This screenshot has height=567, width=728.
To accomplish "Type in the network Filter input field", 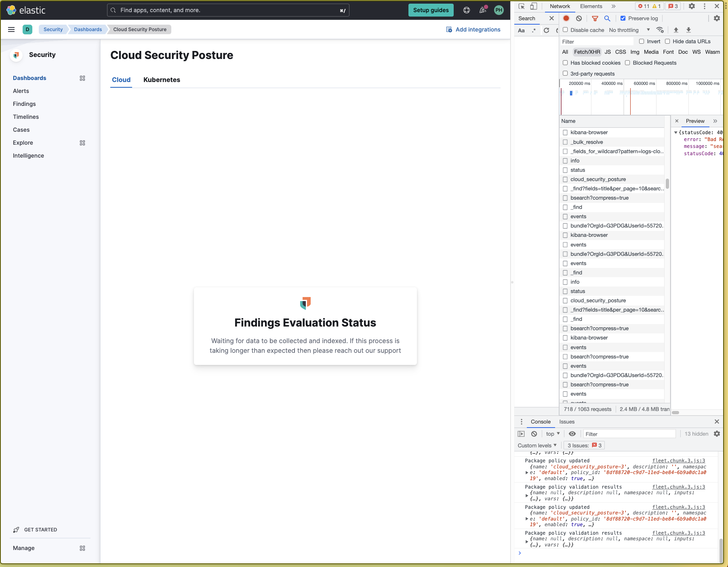I will pos(596,41).
